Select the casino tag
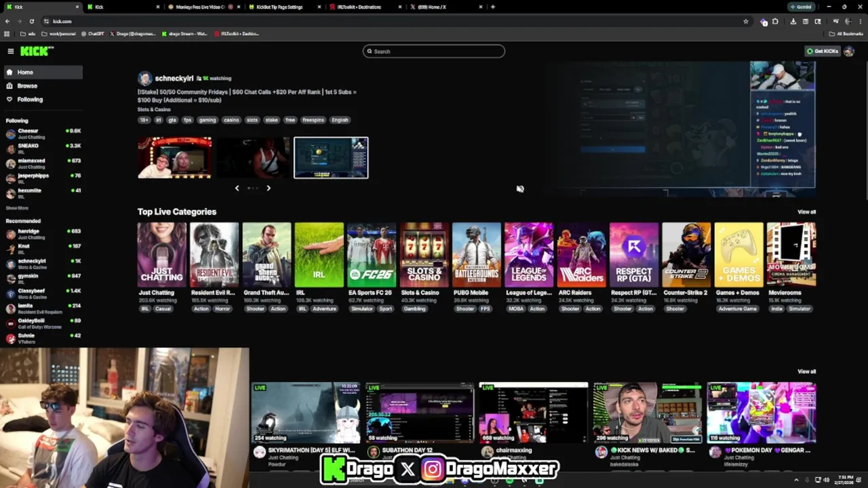This screenshot has height=488, width=868. pos(231,120)
